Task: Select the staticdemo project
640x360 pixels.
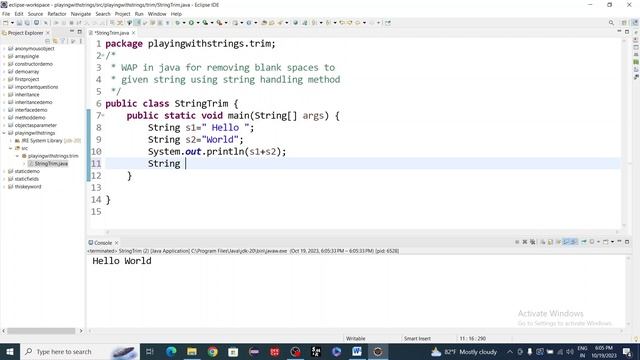Action: (27, 171)
